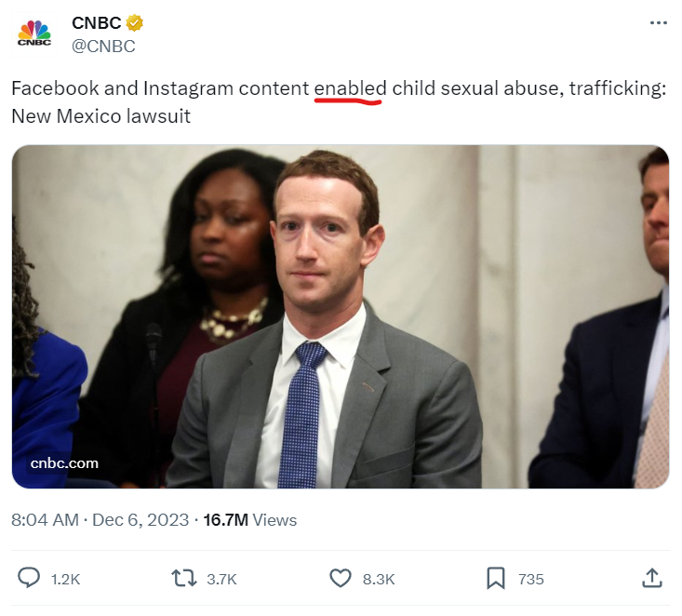The width and height of the screenshot is (682, 616).
Task: Toggle the bookmark icon
Action: tap(496, 578)
